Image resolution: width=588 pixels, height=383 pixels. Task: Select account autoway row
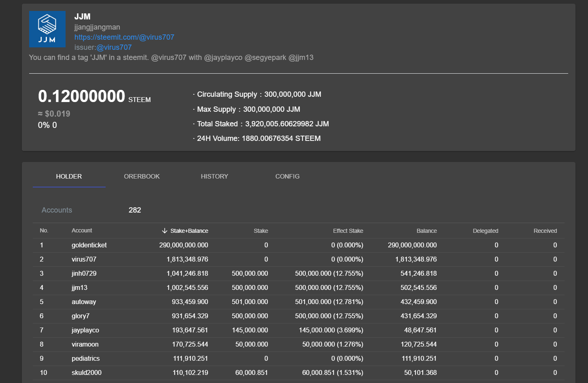(x=299, y=302)
